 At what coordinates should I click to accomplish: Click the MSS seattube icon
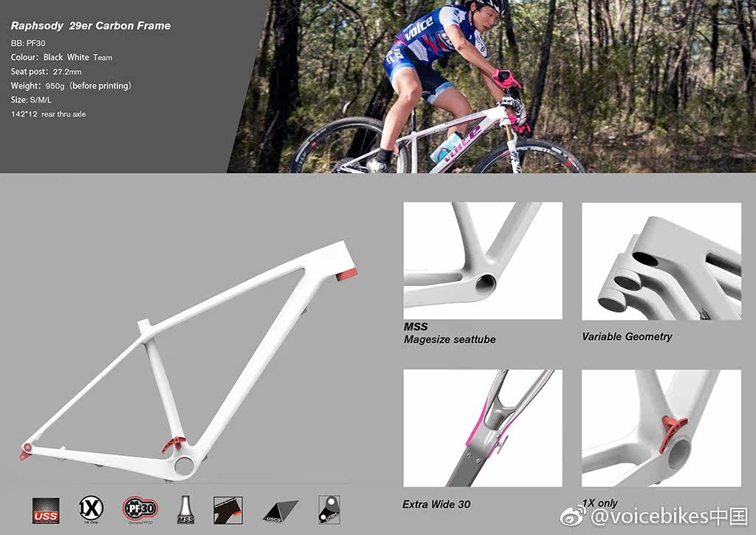tap(185, 509)
